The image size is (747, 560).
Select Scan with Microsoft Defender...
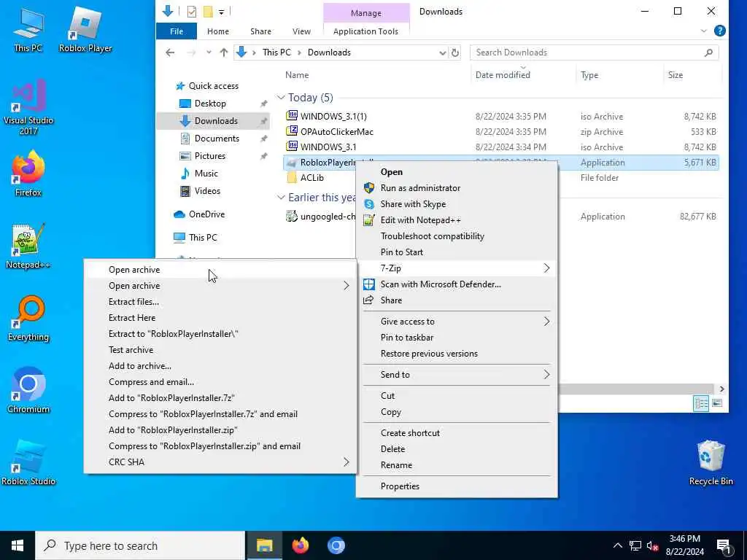457,284
